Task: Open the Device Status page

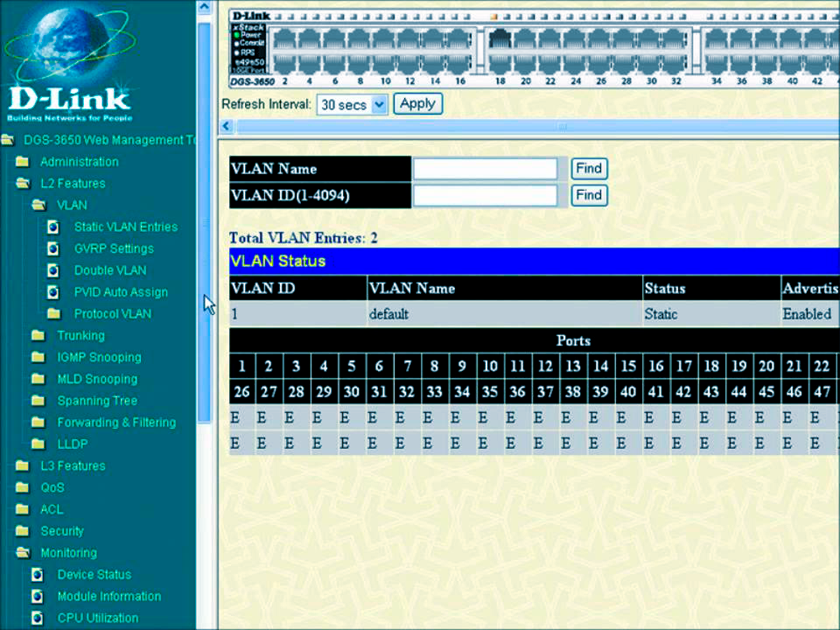Action: tap(94, 575)
